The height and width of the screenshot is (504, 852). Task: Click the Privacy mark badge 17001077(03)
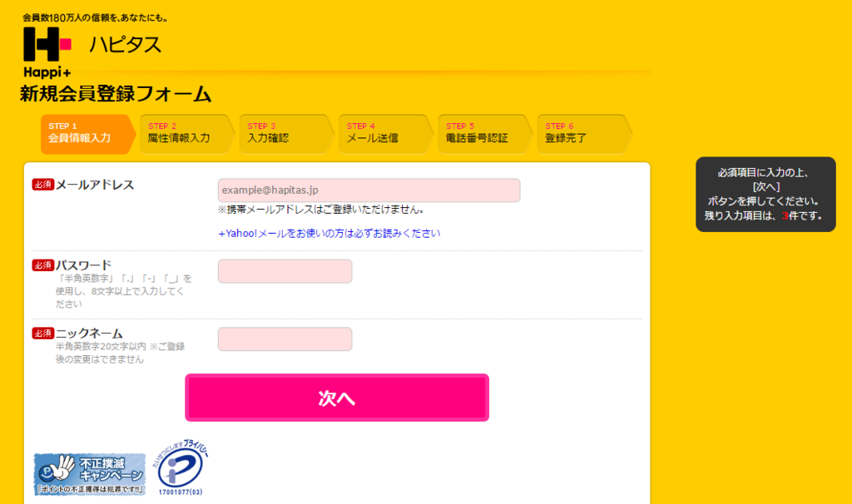tap(181, 467)
